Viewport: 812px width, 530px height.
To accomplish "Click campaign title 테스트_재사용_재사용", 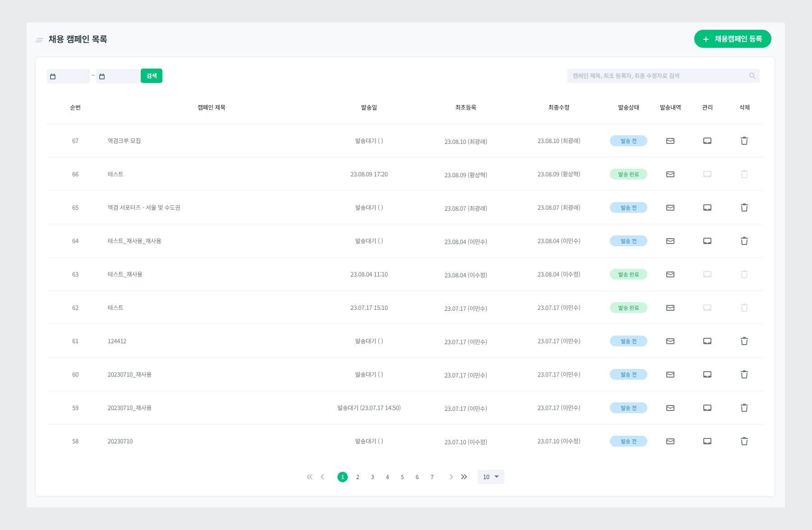I will [134, 241].
